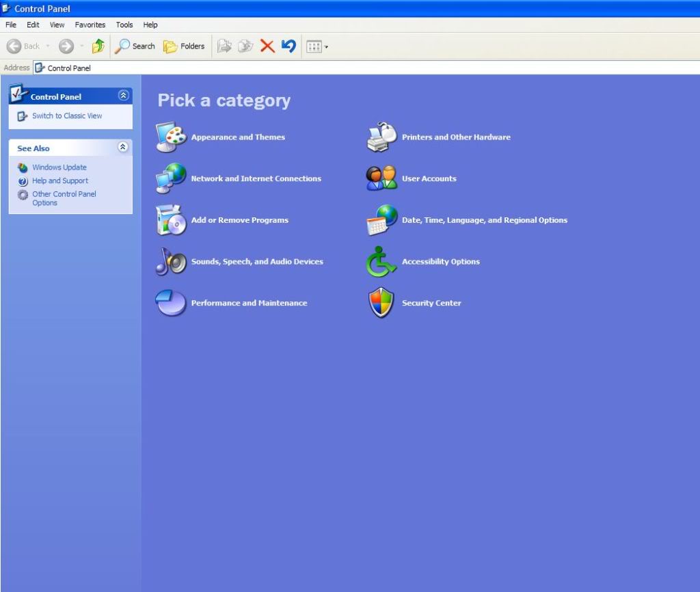The image size is (700, 592).
Task: Open Appearance and Themes category
Action: coord(237,137)
